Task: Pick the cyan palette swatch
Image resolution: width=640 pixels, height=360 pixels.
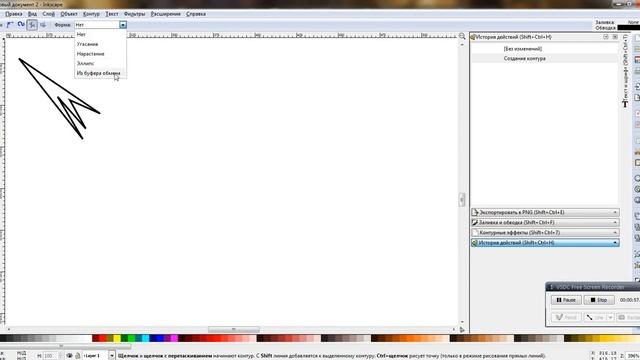Action: click(x=145, y=338)
